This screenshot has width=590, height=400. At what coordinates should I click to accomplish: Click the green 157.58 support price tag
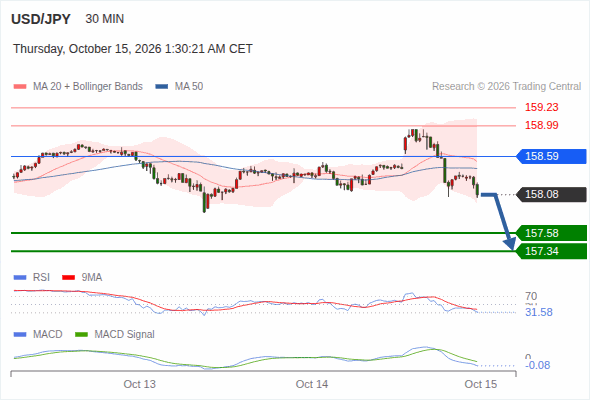[x=551, y=233]
